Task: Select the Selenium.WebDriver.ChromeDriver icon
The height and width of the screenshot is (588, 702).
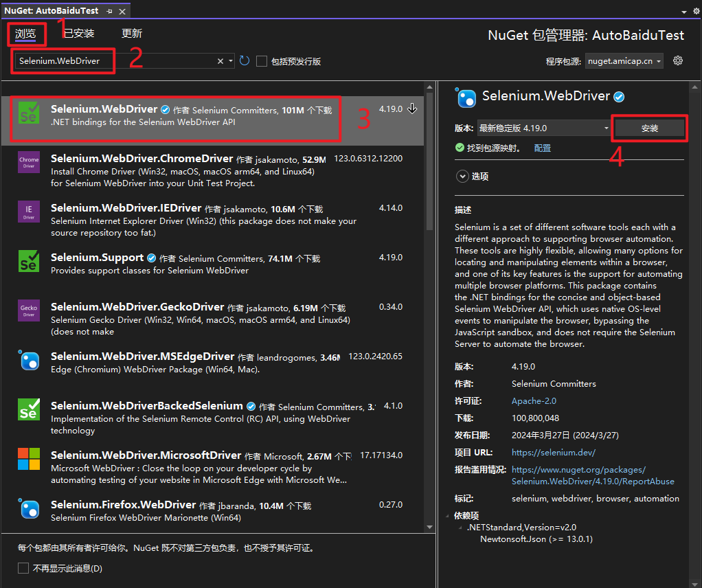Action: pos(29,162)
